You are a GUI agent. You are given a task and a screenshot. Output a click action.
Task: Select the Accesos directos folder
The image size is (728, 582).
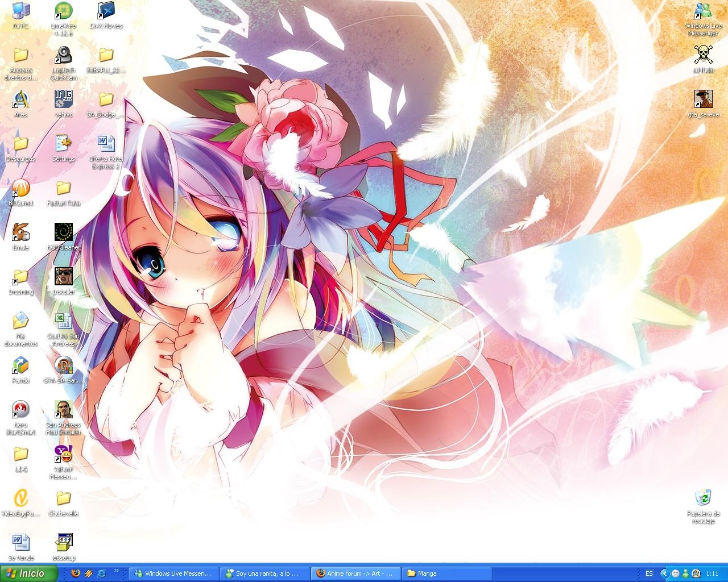coord(20,64)
